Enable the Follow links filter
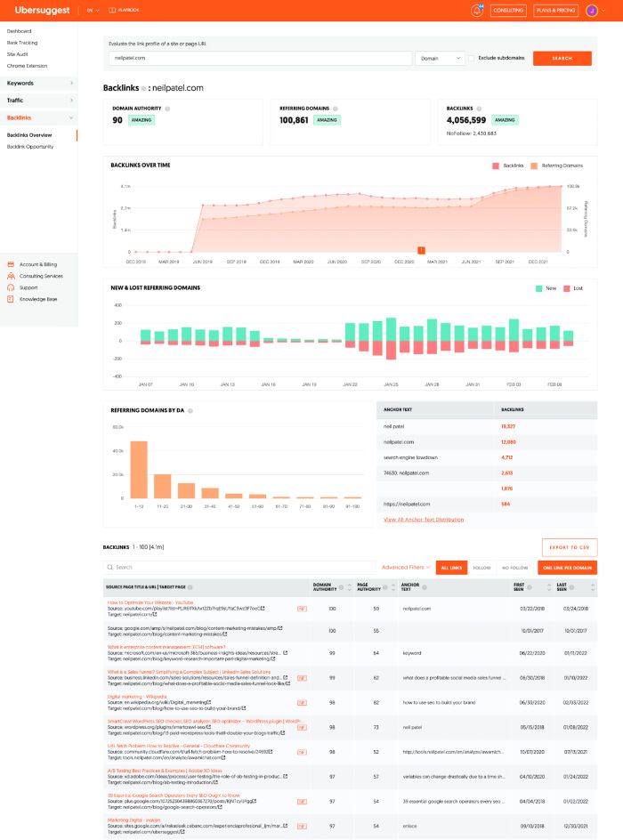This screenshot has width=623, height=840. click(x=481, y=568)
